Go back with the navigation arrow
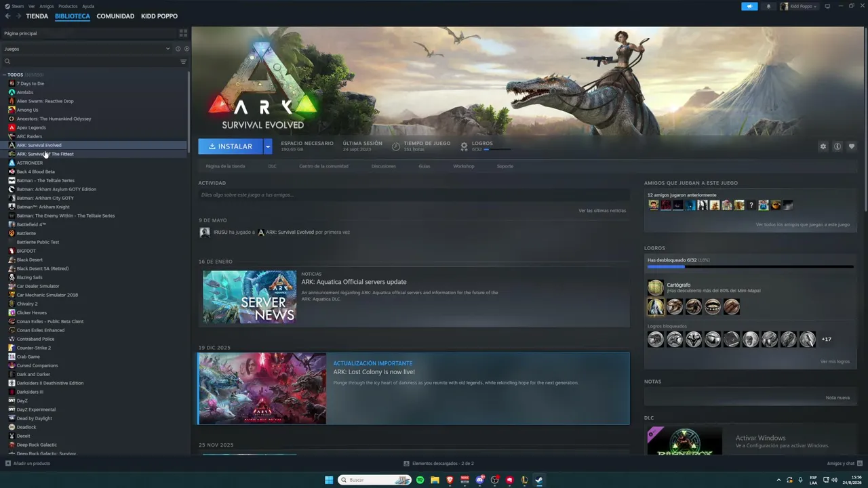The image size is (868, 488). [8, 16]
